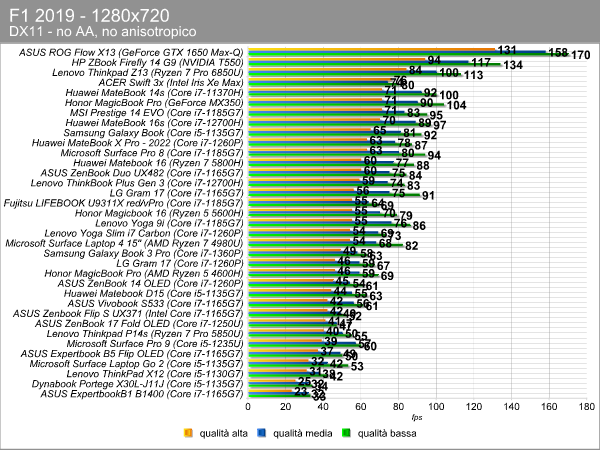Click the ACER Swift 3x label
The height and width of the screenshot is (450, 600).
tap(171, 83)
